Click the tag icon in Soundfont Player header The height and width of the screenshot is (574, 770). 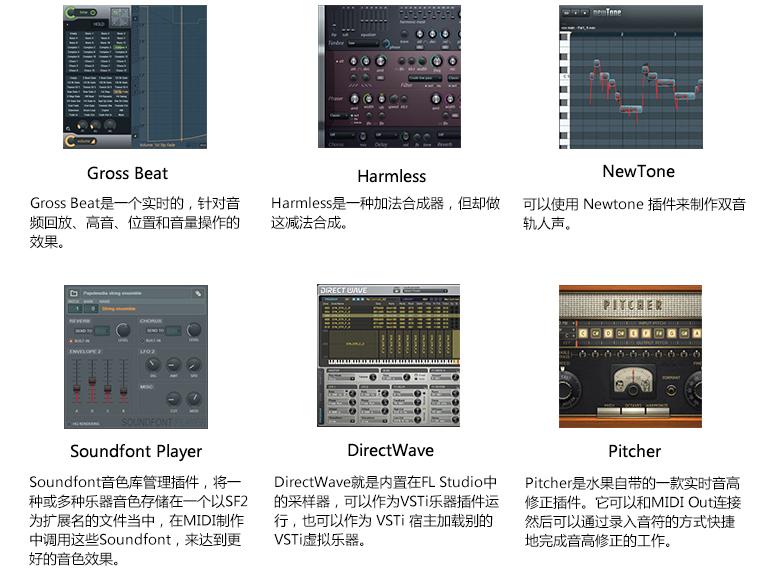pyautogui.click(x=198, y=294)
